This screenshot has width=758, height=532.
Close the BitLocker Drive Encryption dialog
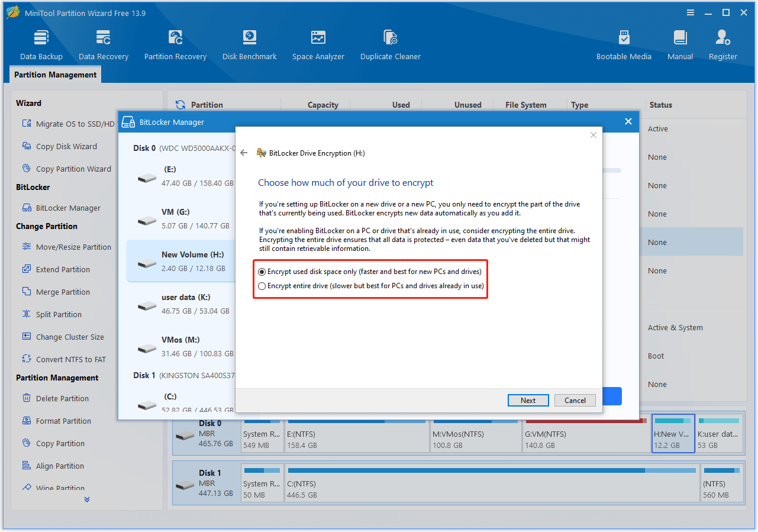[x=594, y=135]
